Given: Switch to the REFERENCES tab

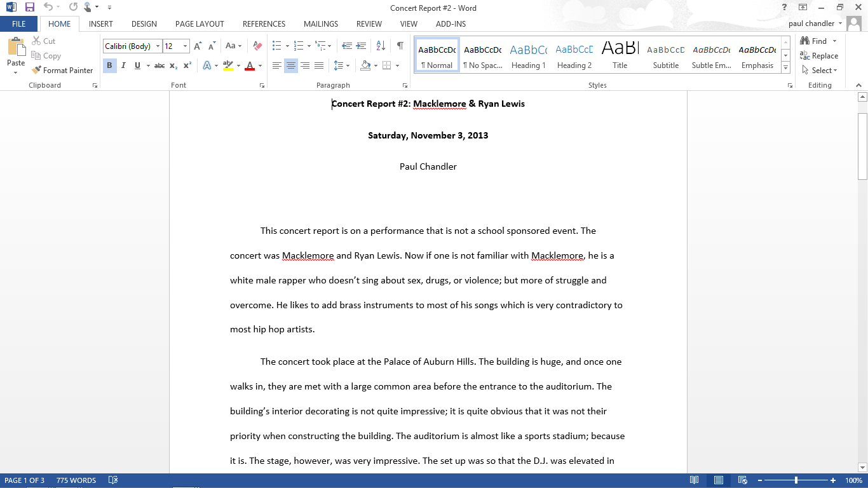Looking at the screenshot, I should pos(264,24).
